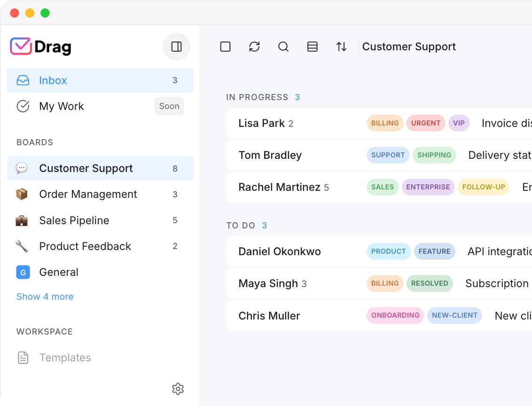Viewport: 532px width, 406px height.
Task: Open search with the magnifier icon
Action: [283, 47]
